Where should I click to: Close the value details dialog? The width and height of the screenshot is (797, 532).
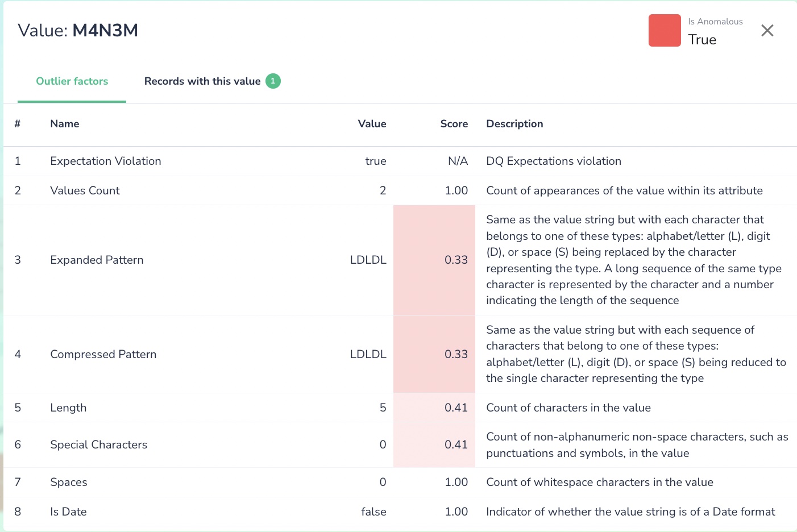tap(767, 30)
